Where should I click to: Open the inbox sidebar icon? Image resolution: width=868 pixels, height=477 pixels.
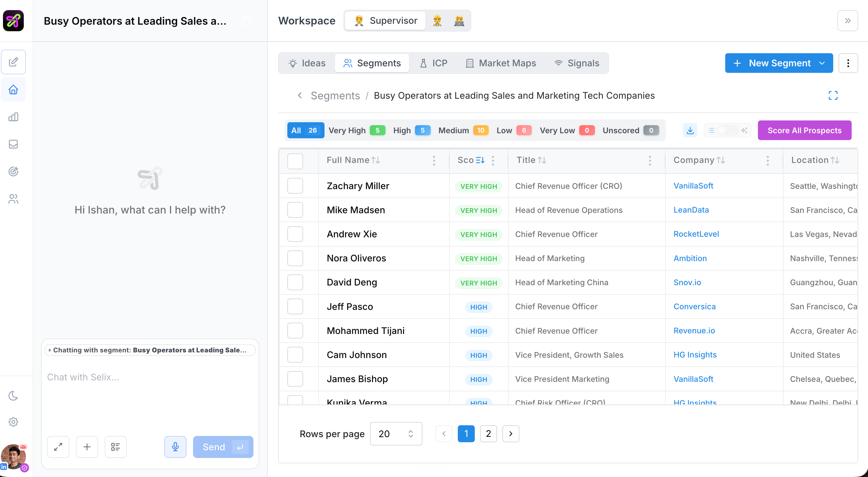[x=13, y=144]
